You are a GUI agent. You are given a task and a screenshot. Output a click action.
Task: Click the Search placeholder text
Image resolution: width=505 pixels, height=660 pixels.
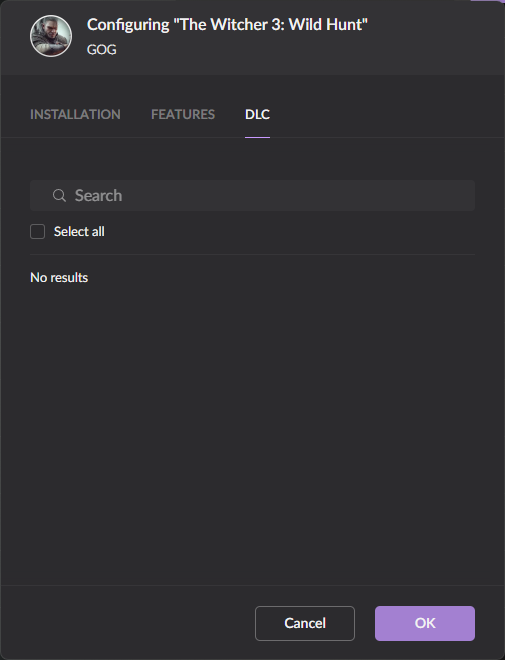click(x=98, y=196)
